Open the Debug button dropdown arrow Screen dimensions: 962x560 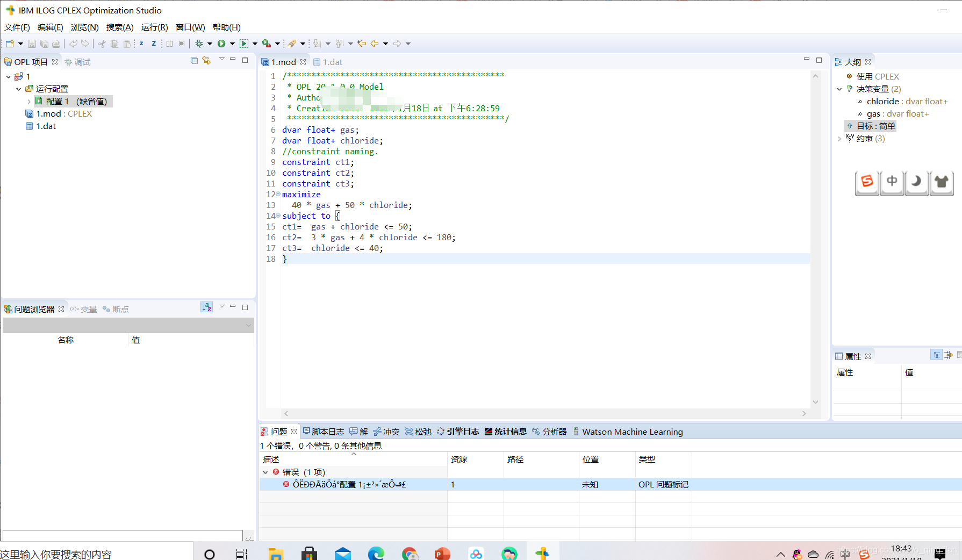click(x=210, y=44)
